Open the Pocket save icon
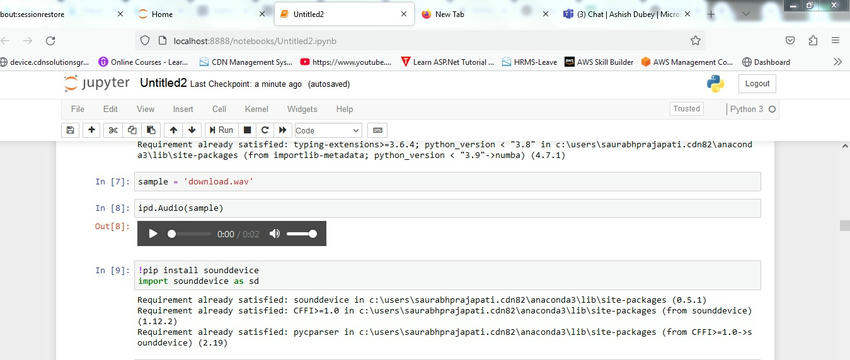The height and width of the screenshot is (360, 850). [x=790, y=41]
